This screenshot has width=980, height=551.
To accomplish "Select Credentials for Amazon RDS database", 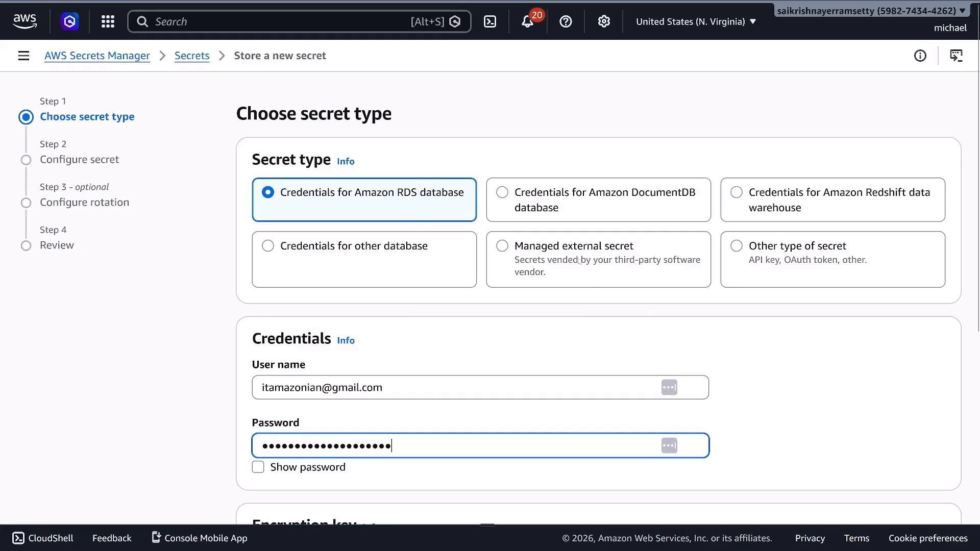I will pos(364,199).
